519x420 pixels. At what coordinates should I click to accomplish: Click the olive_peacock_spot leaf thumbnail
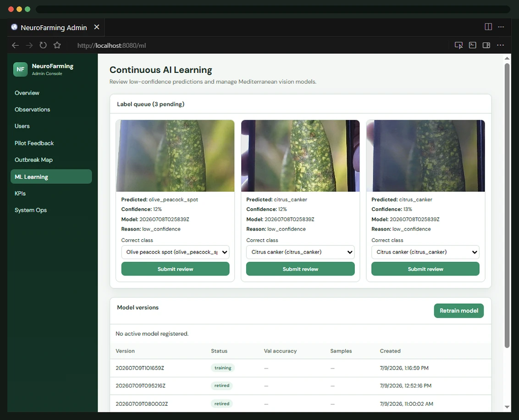coord(175,156)
